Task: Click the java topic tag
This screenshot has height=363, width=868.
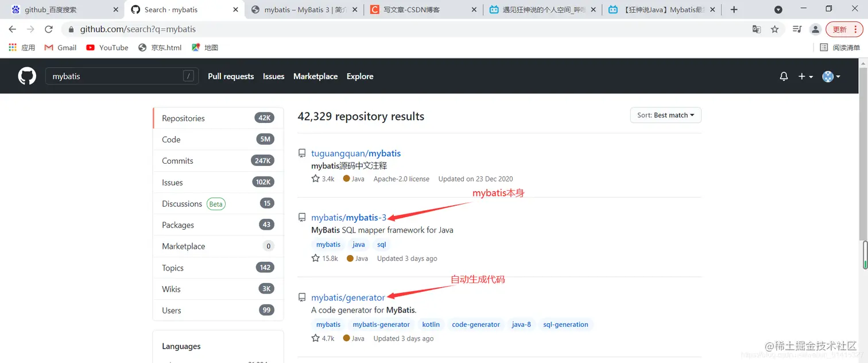Action: pyautogui.click(x=359, y=245)
